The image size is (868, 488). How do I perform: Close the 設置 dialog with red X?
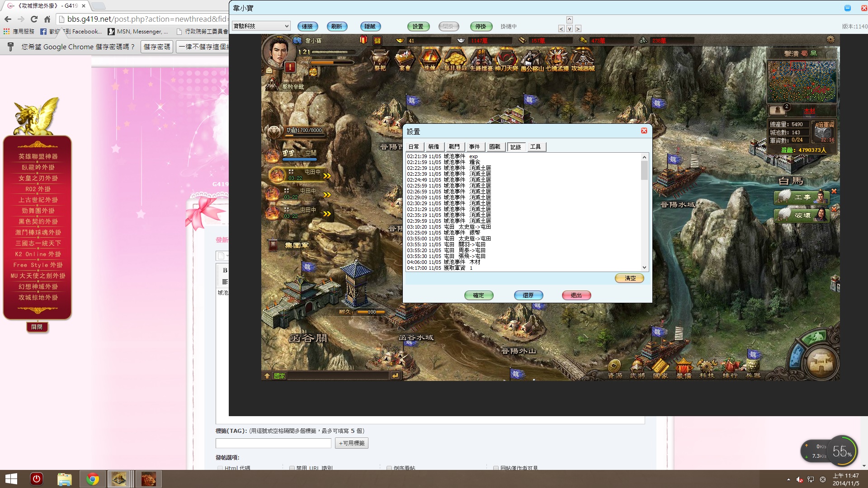click(644, 131)
